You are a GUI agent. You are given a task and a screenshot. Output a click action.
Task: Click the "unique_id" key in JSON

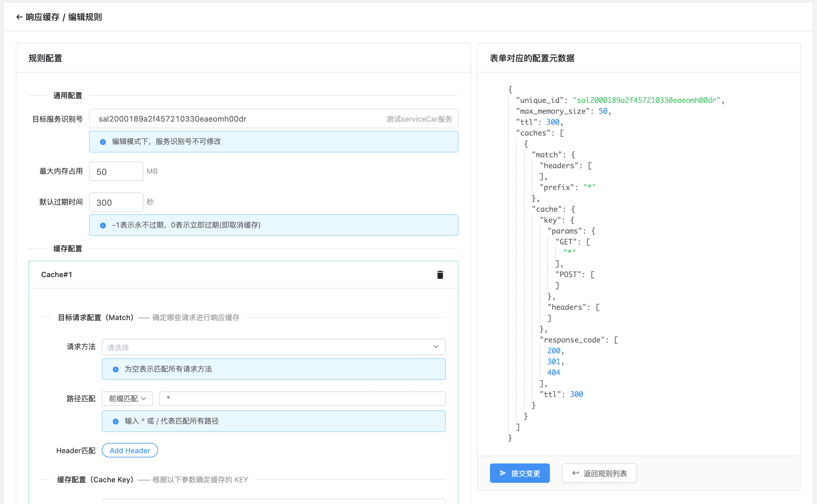[x=540, y=100]
